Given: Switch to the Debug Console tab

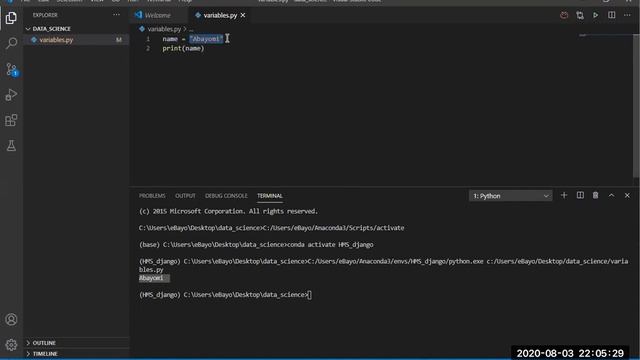Looking at the screenshot, I should tap(226, 196).
